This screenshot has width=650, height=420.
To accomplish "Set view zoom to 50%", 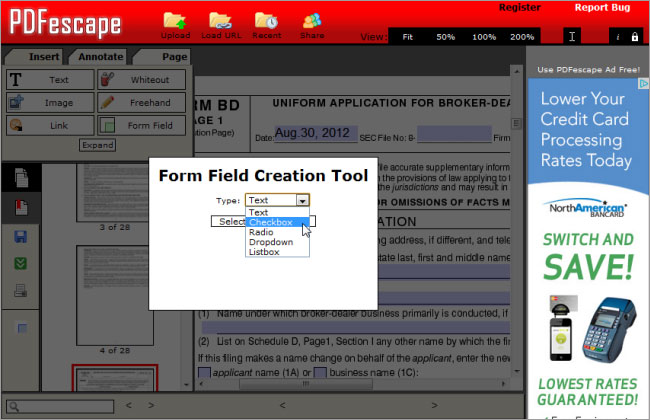I will point(445,37).
